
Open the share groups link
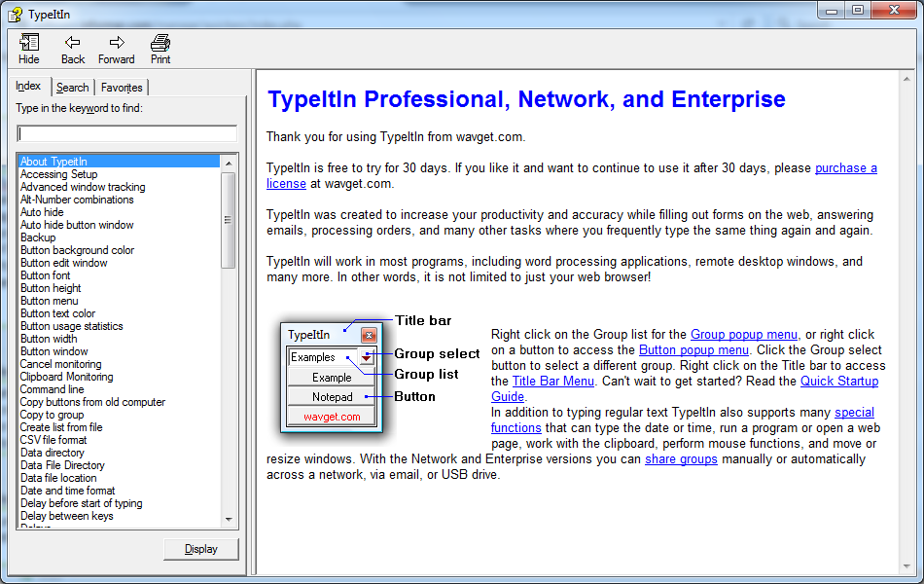coord(681,459)
